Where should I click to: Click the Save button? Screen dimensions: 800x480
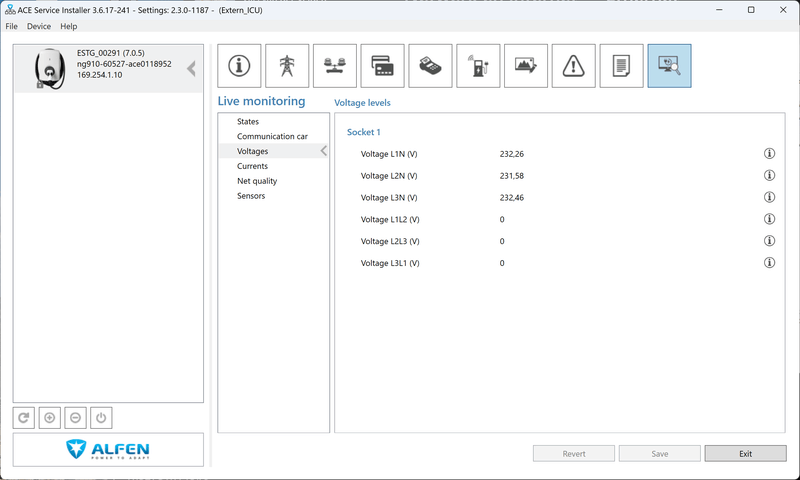660,453
